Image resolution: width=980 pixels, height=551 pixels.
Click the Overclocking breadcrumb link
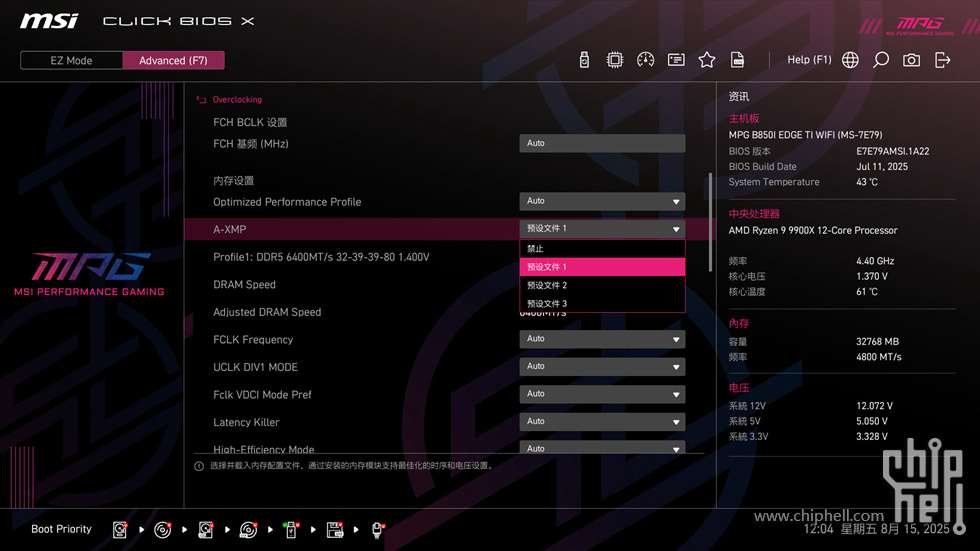[237, 99]
